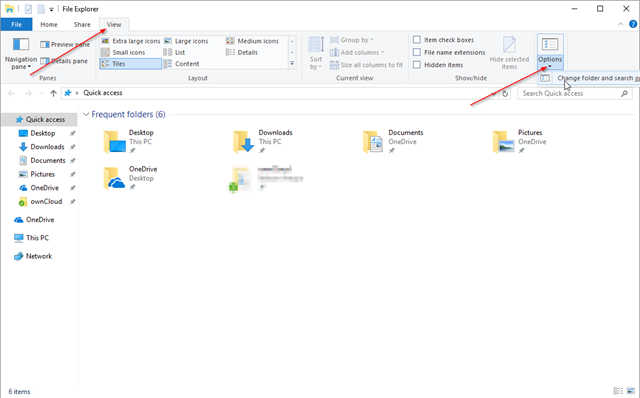
Task: Open the Add columns dropdown
Action: [357, 52]
